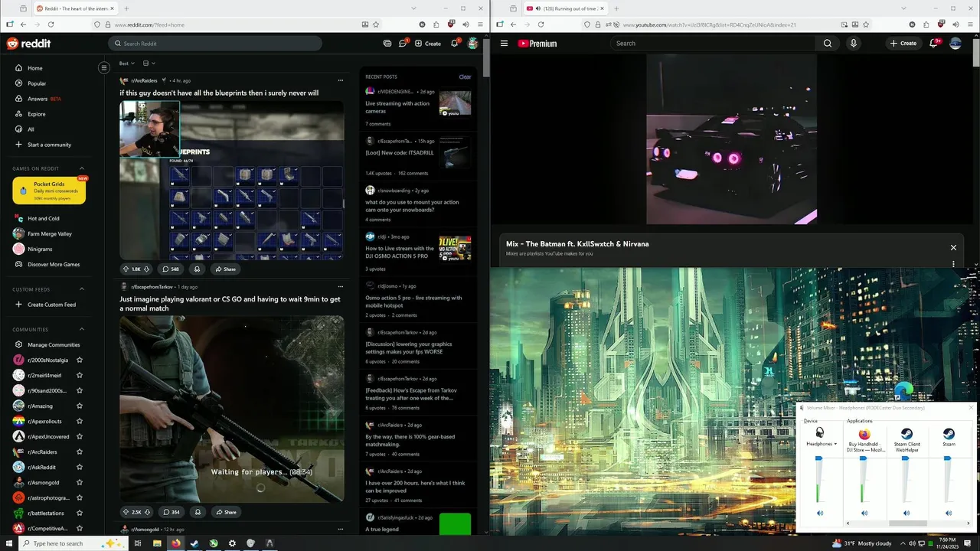
Task: Upvote the blueprints post
Action: point(126,269)
